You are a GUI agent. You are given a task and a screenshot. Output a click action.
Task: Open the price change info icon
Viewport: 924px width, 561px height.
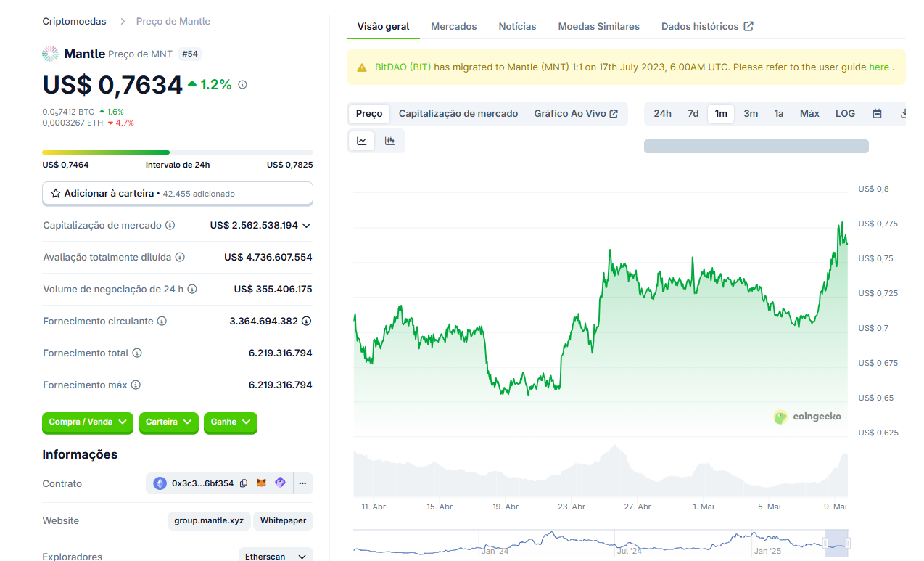[x=242, y=85]
